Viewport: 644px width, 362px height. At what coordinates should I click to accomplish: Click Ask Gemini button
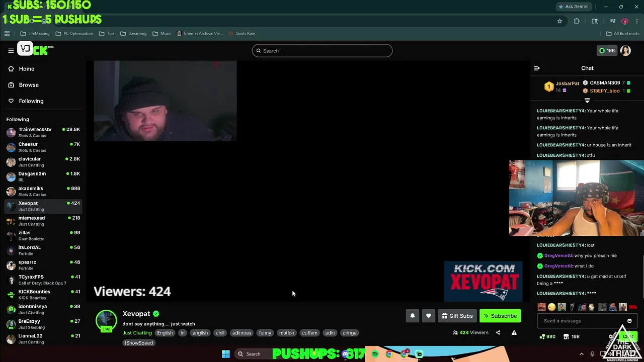pos(573,7)
